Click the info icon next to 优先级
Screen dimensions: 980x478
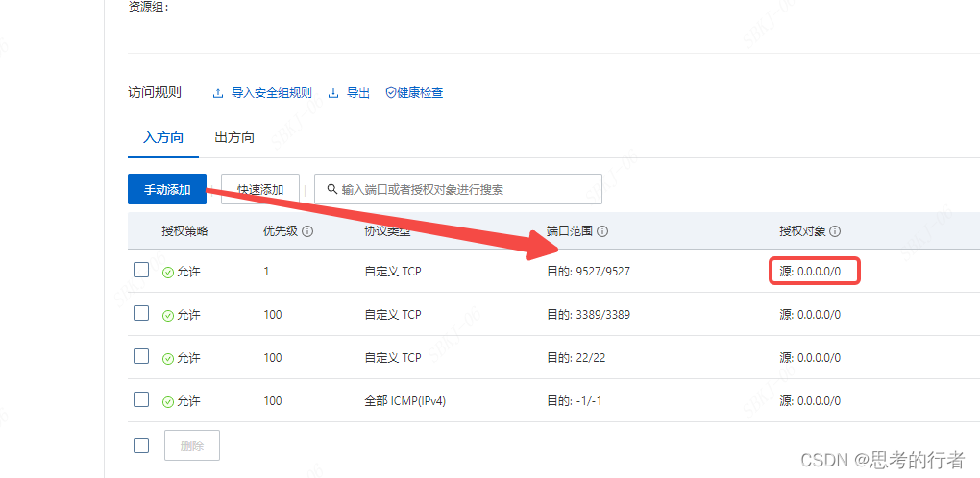[x=307, y=231]
